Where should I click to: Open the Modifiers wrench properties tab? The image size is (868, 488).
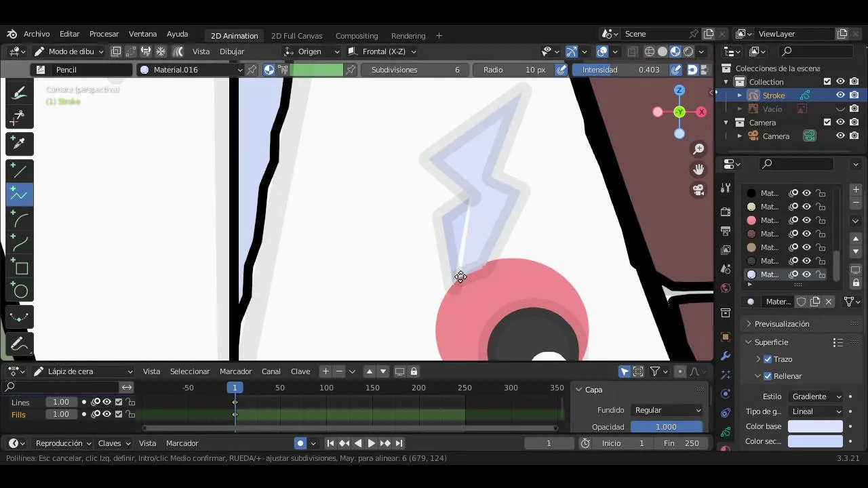tap(726, 356)
